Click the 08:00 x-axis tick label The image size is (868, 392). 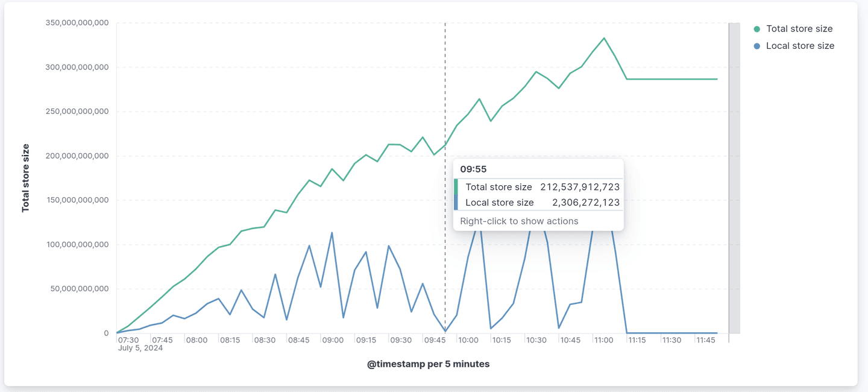[197, 340]
